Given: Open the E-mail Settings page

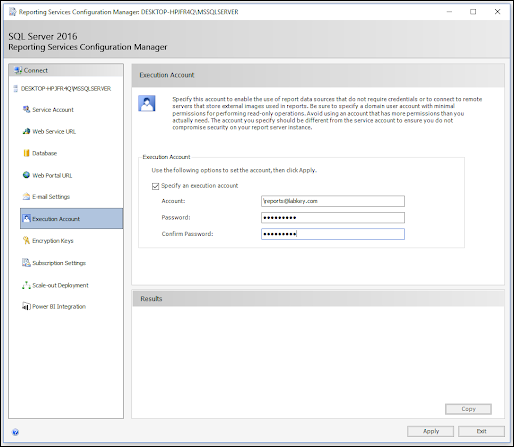Looking at the screenshot, I should [x=51, y=197].
